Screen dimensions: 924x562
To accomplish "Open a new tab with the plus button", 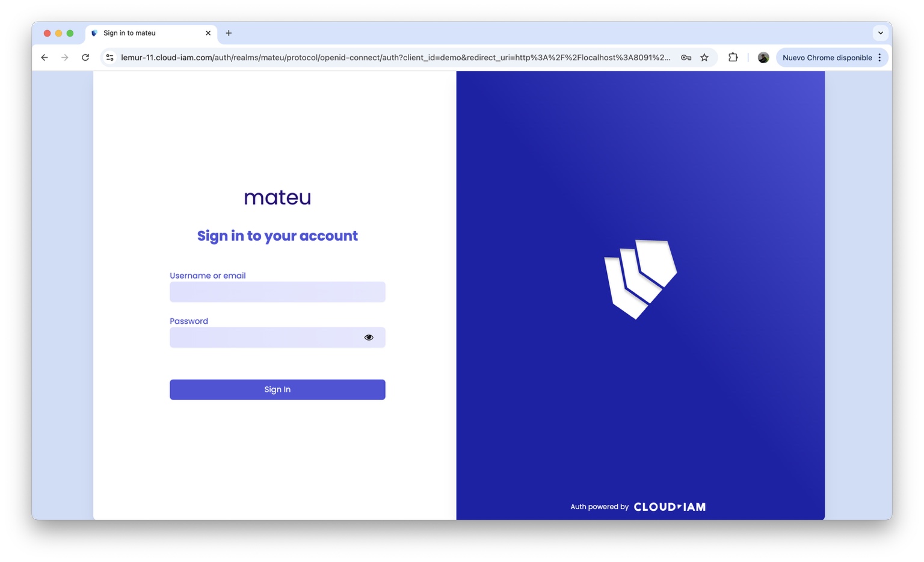I will coord(228,33).
